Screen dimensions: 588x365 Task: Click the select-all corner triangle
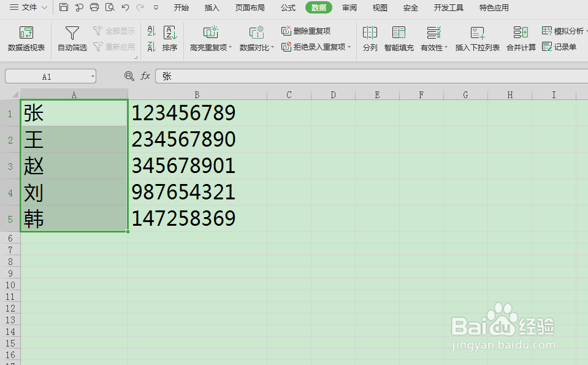point(15,94)
